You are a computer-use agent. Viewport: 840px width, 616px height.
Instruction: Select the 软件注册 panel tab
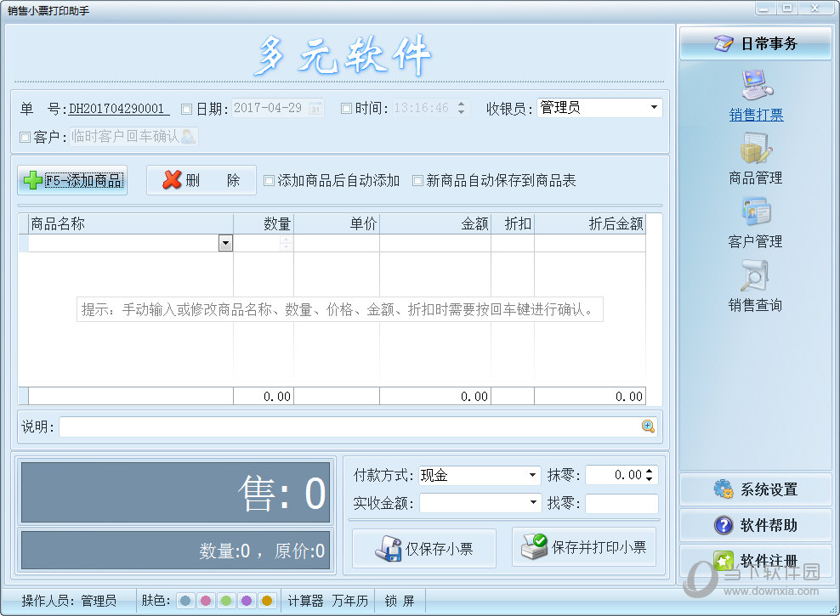[x=755, y=560]
